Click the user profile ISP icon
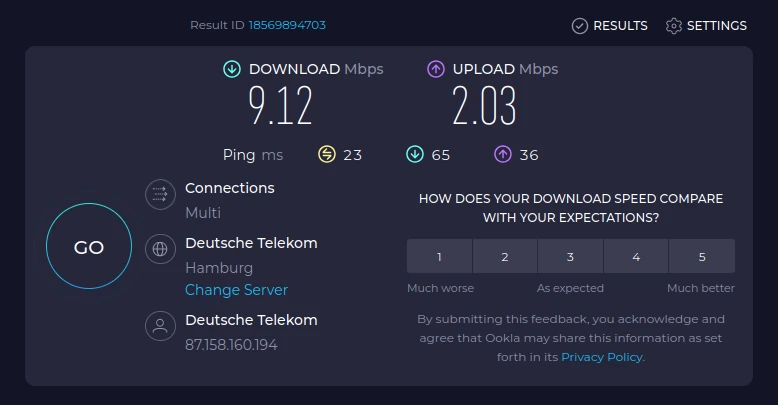 click(159, 326)
